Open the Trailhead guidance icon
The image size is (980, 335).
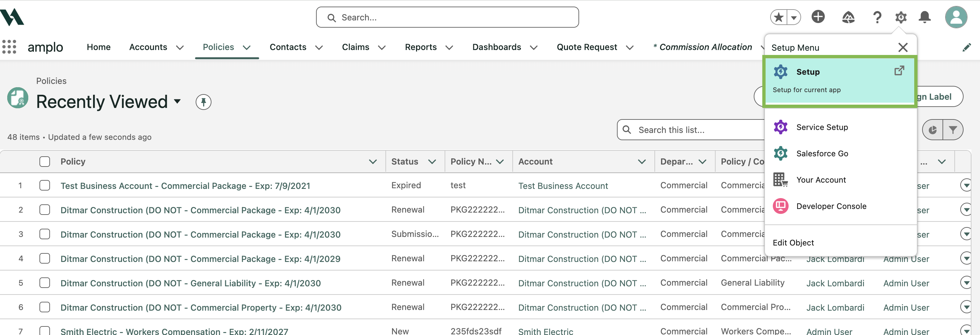(x=848, y=17)
